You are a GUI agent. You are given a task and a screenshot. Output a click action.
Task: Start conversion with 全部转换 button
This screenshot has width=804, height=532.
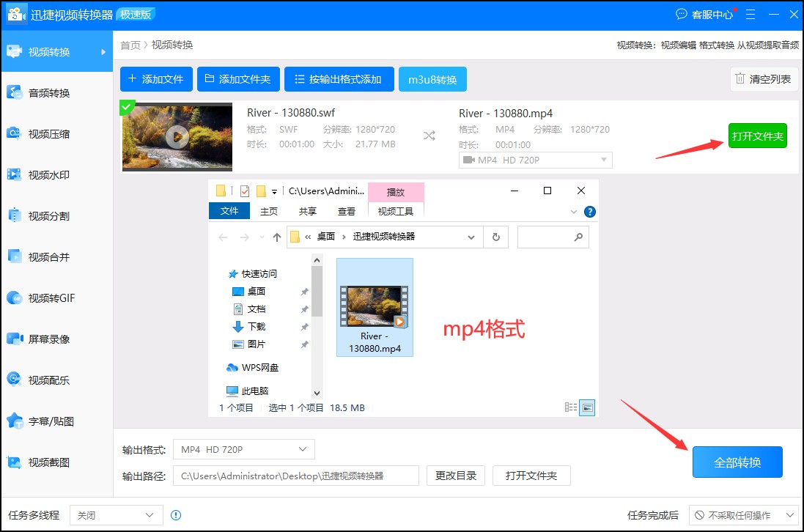click(737, 462)
